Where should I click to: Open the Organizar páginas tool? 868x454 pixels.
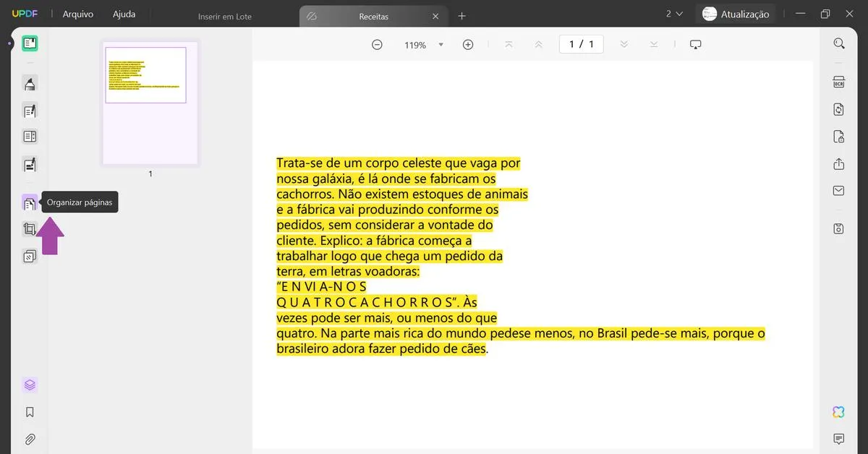[30, 202]
